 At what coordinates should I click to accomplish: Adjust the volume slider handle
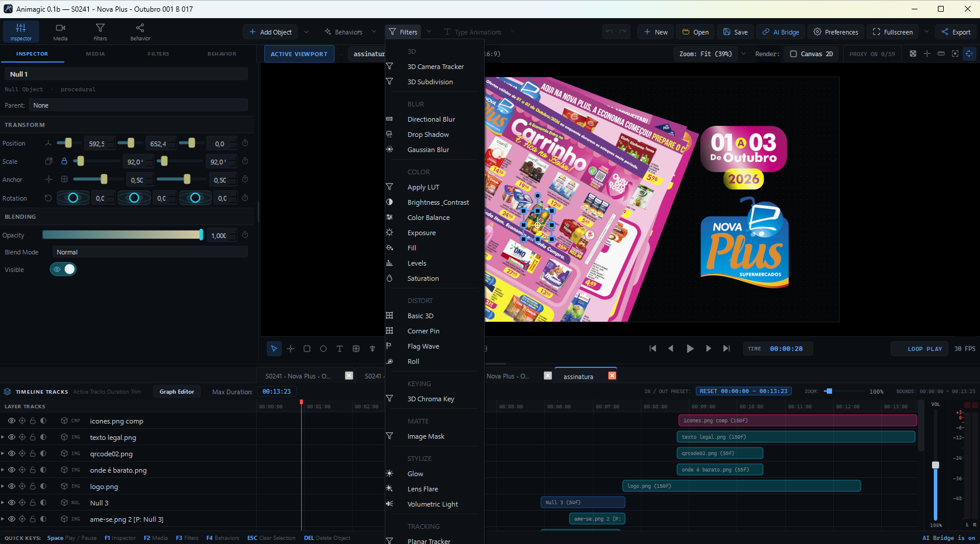936,465
